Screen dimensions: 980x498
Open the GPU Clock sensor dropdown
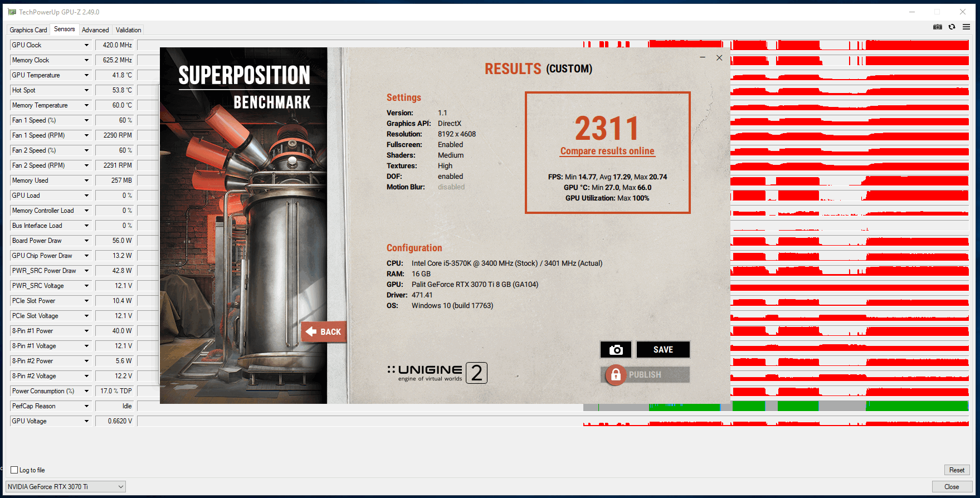(x=86, y=45)
